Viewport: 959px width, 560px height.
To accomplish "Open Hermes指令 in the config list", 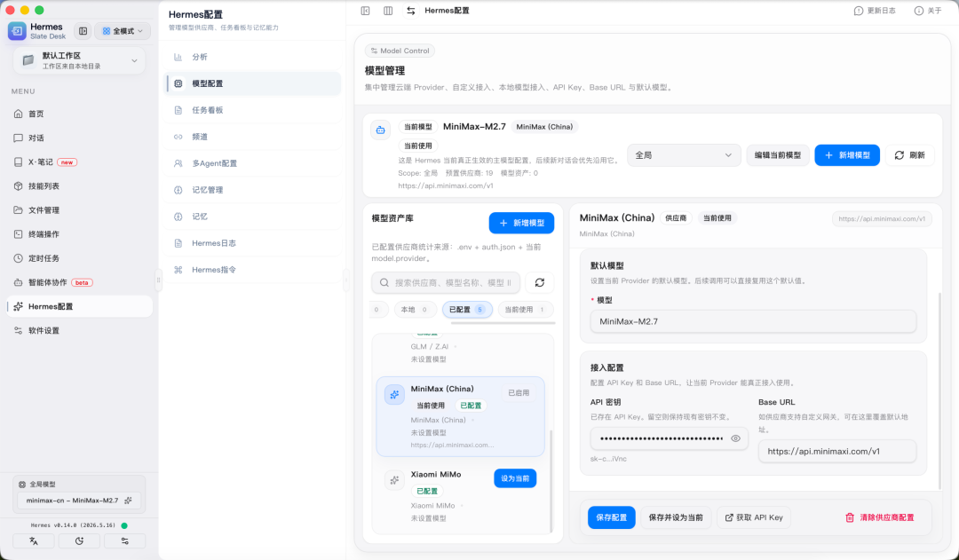I will (253, 270).
